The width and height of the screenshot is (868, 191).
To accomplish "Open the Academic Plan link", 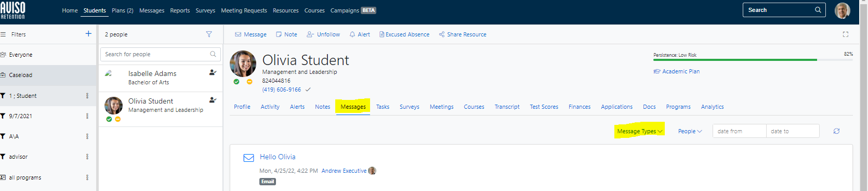I will coord(677,71).
